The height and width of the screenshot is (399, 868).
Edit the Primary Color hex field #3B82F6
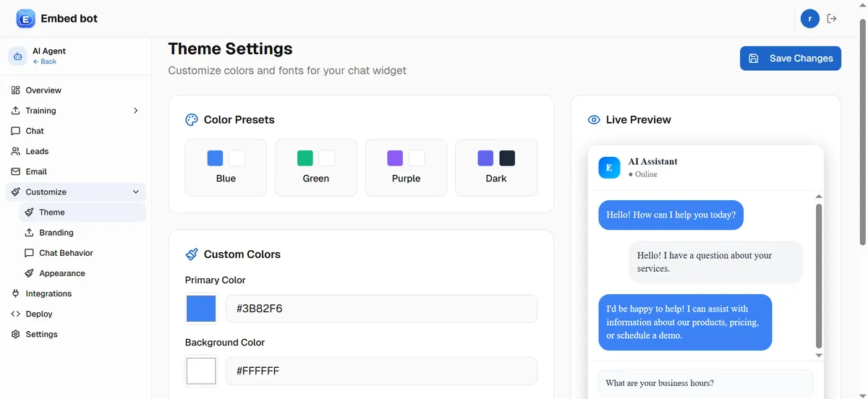point(381,309)
